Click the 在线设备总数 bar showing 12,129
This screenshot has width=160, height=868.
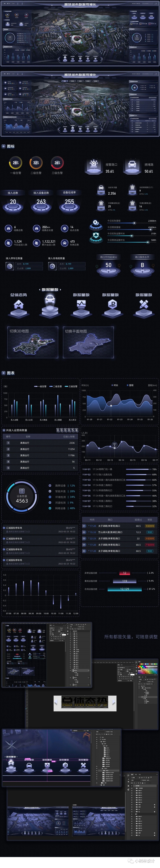[x=125, y=589]
